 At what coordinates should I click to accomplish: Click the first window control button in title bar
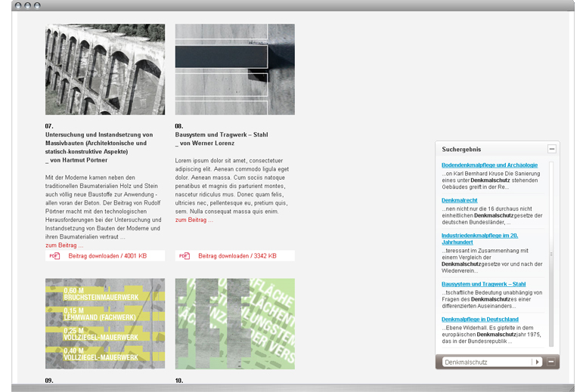click(x=18, y=5)
